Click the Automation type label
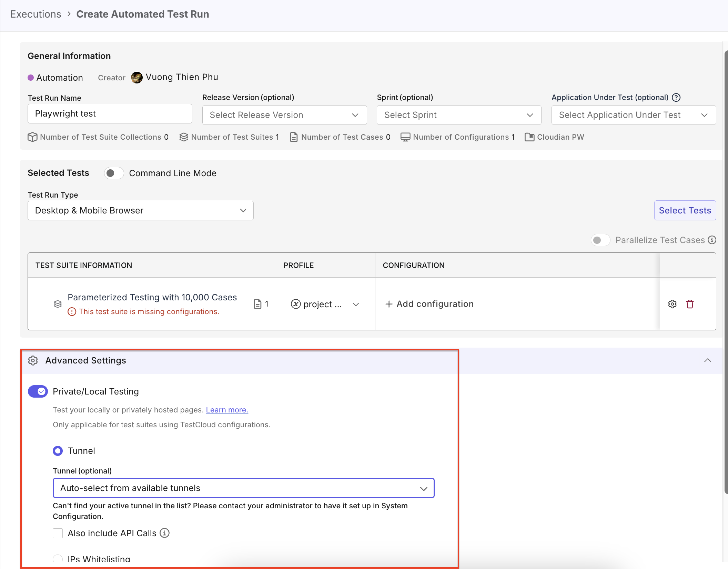This screenshot has height=569, width=728. point(60,78)
